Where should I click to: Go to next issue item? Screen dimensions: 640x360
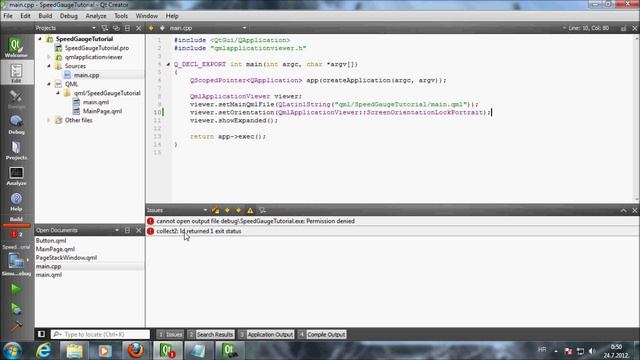coord(238,210)
